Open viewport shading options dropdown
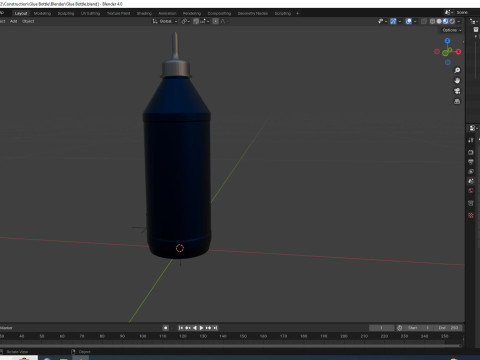Screen dimensions: 480x360 coord(459,21)
